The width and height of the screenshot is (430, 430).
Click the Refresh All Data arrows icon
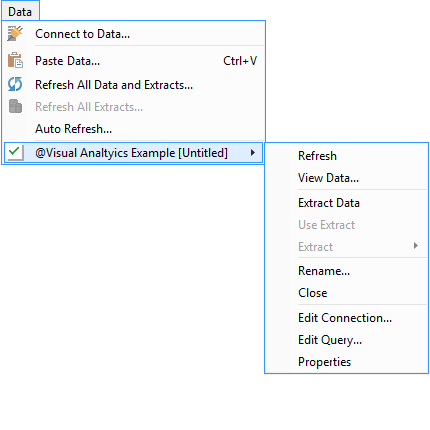(15, 84)
